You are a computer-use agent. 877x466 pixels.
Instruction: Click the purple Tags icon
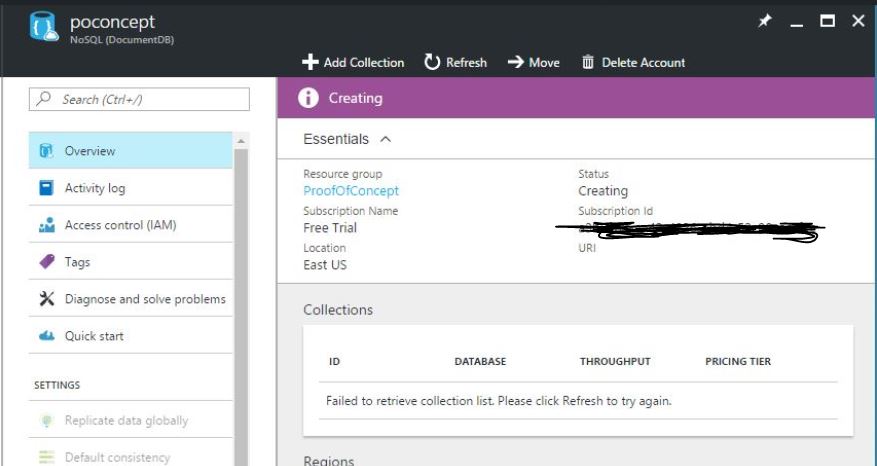tap(47, 261)
